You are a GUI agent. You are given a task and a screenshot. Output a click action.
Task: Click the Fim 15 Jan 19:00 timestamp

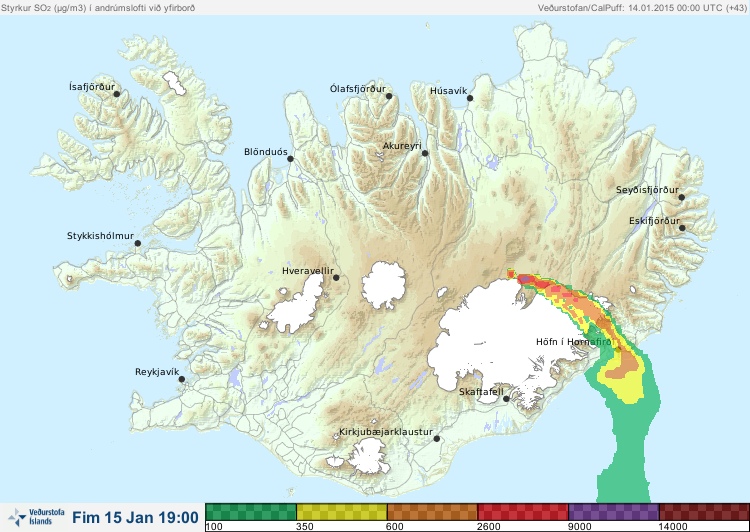pos(135,517)
